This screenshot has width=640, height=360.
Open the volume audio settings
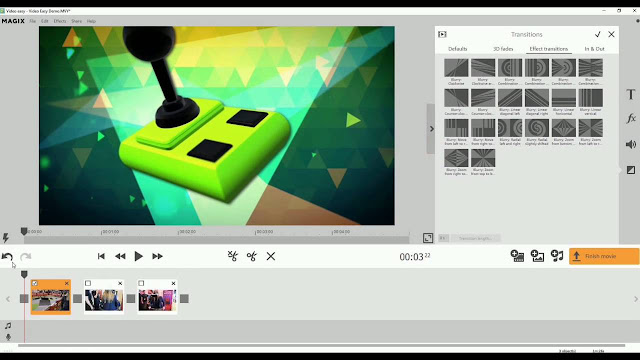coord(631,144)
